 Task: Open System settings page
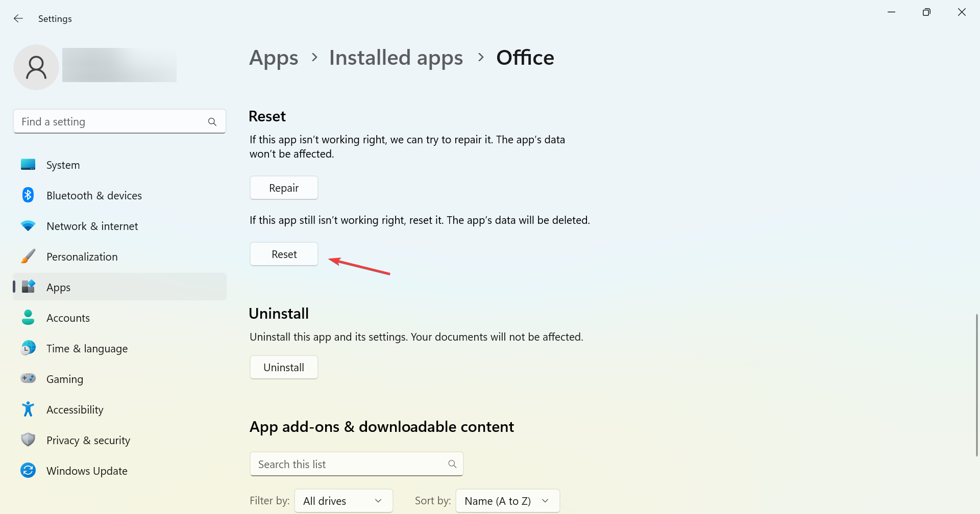[119, 165]
